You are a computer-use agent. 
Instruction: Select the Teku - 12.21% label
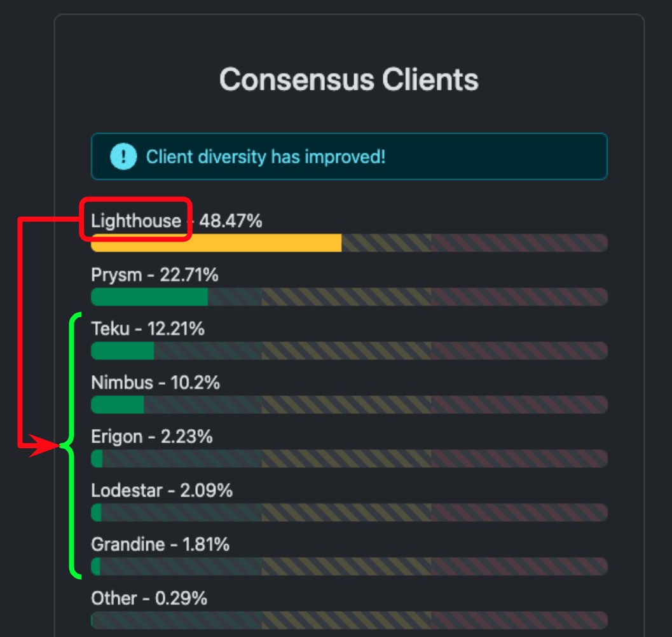point(147,329)
